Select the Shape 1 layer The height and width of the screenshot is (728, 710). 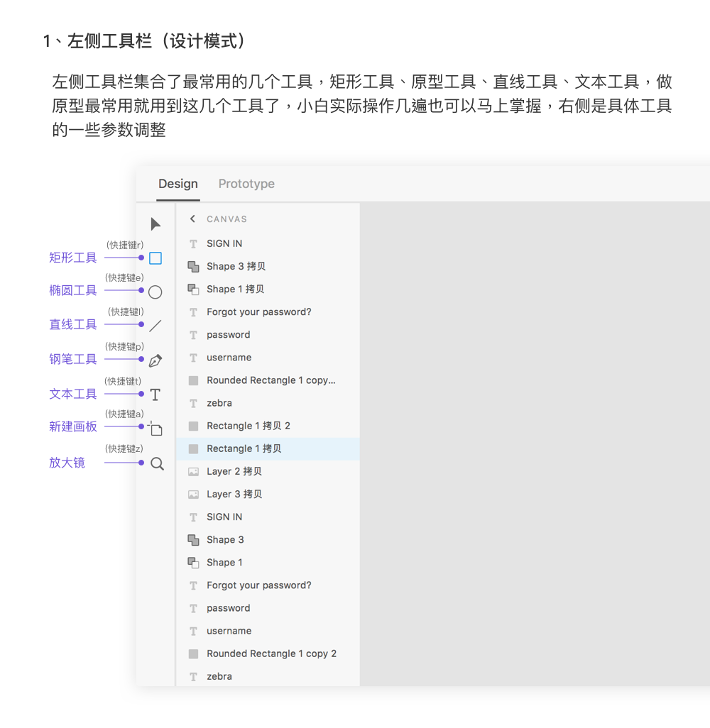[x=268, y=562]
